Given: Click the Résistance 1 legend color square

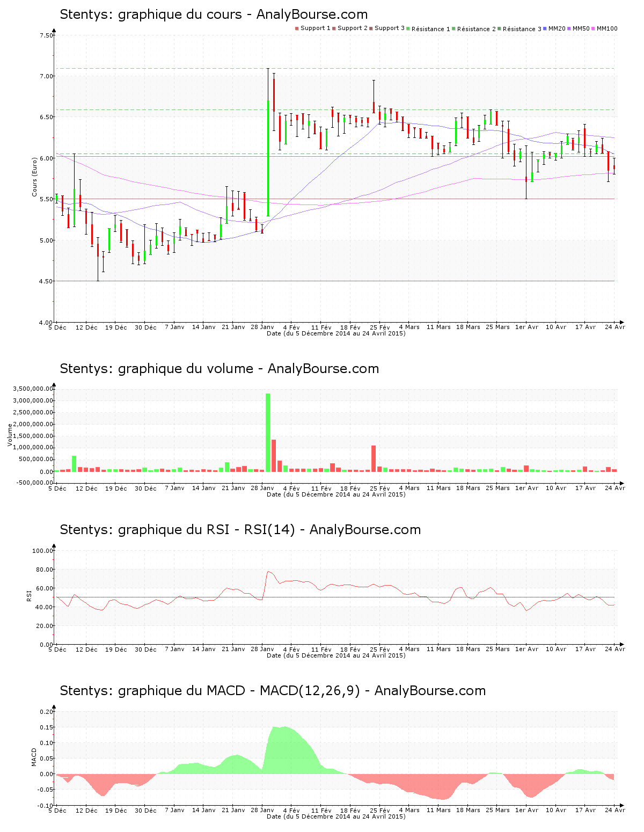Looking at the screenshot, I should [408, 28].
